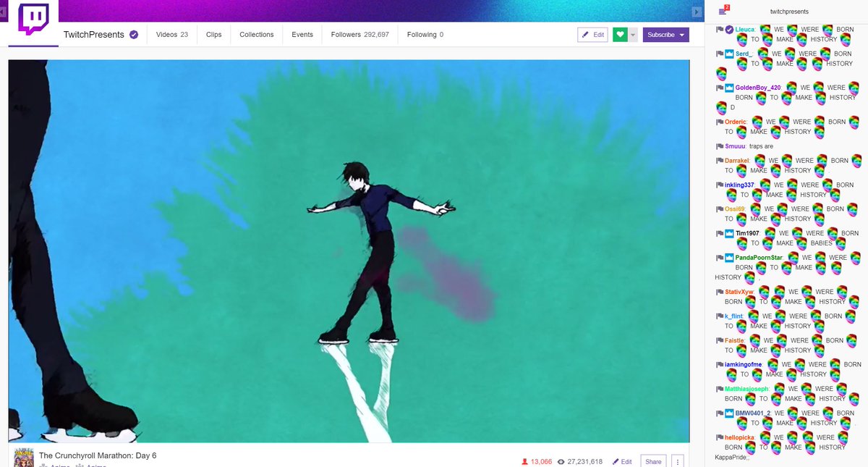Click the Prime crown badge beside Serd_
Viewport: 868px width, 467px height.
click(729, 54)
